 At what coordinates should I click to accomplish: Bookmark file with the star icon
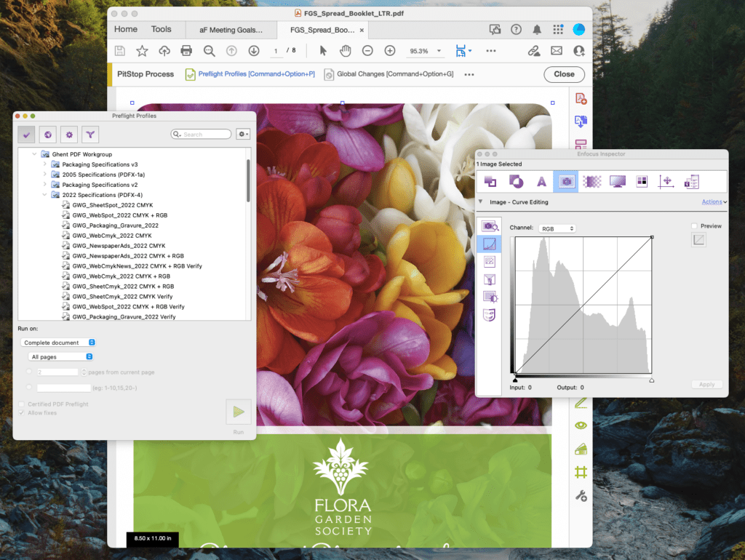[x=142, y=51]
